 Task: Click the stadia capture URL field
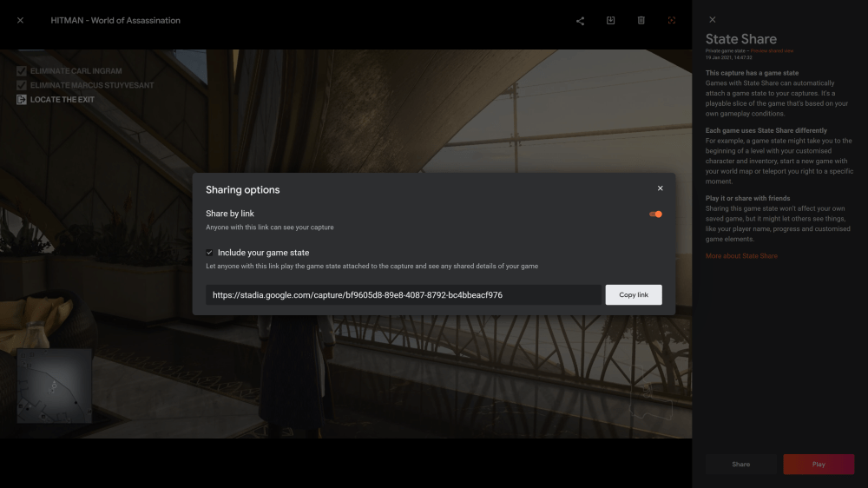(x=403, y=294)
